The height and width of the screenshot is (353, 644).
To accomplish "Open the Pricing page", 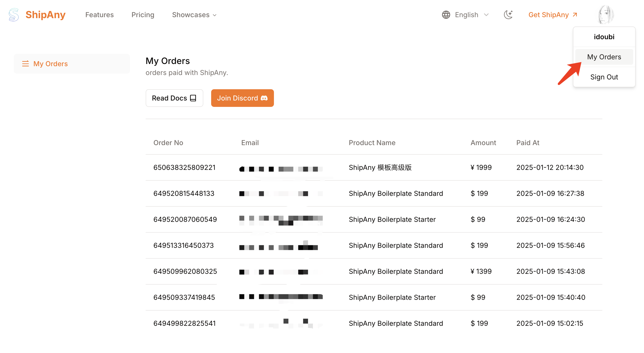I will [142, 15].
